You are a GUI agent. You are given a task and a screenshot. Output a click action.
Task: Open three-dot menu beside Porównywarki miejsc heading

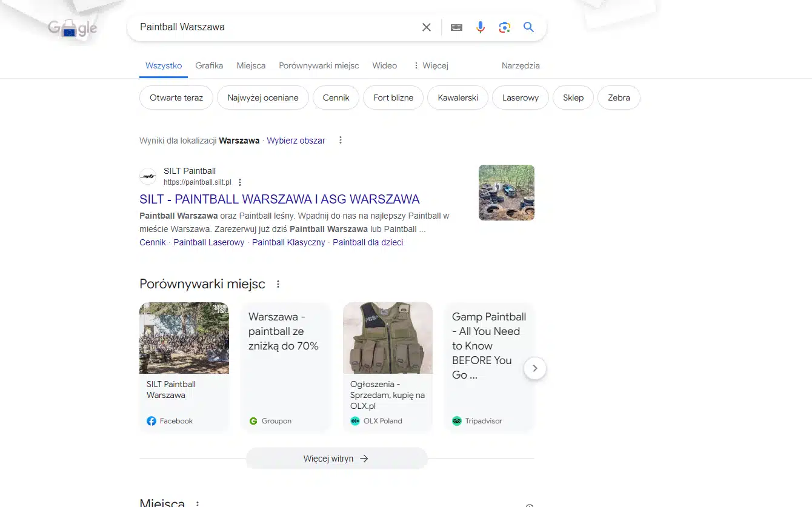pyautogui.click(x=278, y=284)
